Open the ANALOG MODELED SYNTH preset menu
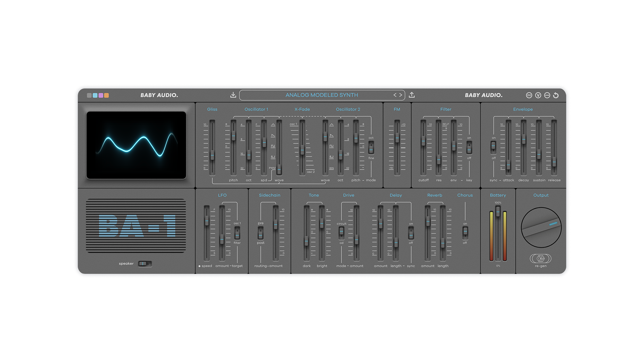Screen dimensions: 644x362 321,95
